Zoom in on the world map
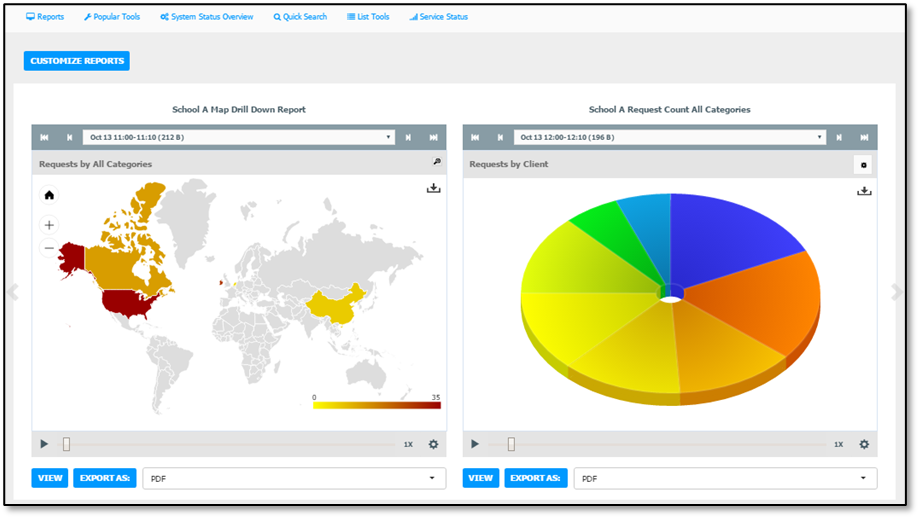This screenshot has width=920, height=518. [49, 225]
